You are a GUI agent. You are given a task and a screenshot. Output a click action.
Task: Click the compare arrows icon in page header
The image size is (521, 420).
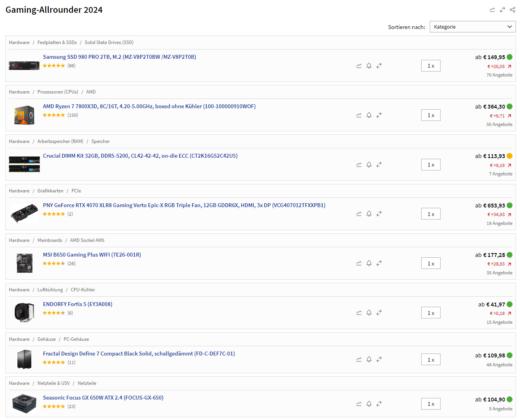coord(502,10)
